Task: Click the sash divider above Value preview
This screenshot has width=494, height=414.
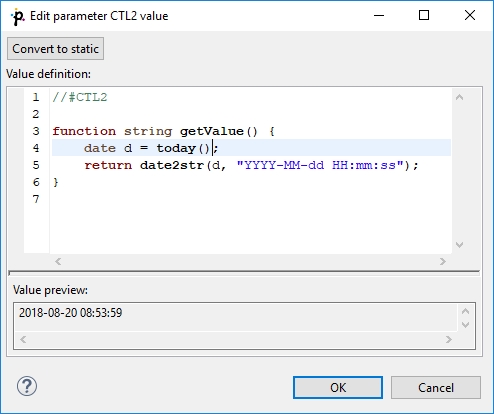Action: (x=244, y=273)
